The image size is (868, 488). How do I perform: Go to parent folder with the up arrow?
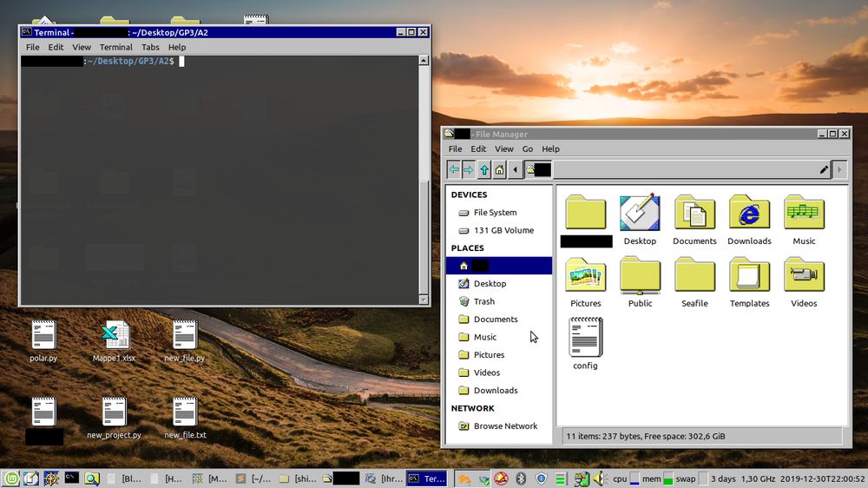[x=484, y=169]
